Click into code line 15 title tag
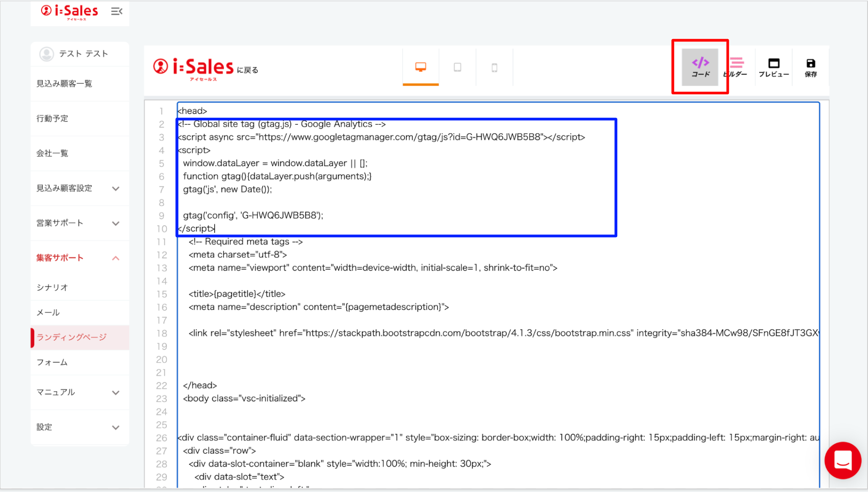 point(236,294)
